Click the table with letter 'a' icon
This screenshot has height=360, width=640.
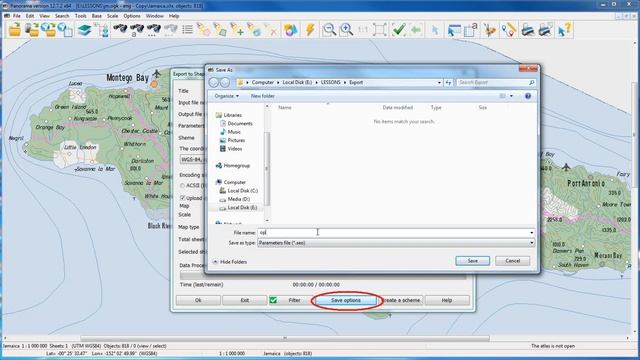[470, 30]
